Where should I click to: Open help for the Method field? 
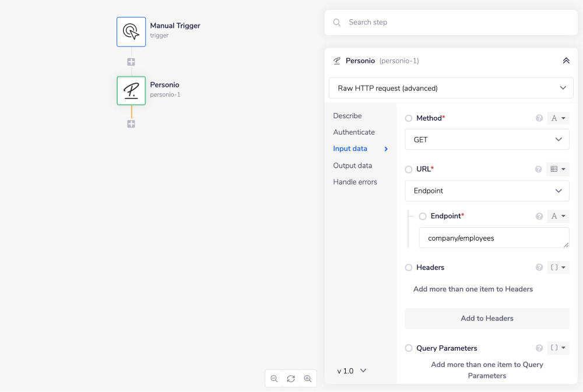coord(539,118)
